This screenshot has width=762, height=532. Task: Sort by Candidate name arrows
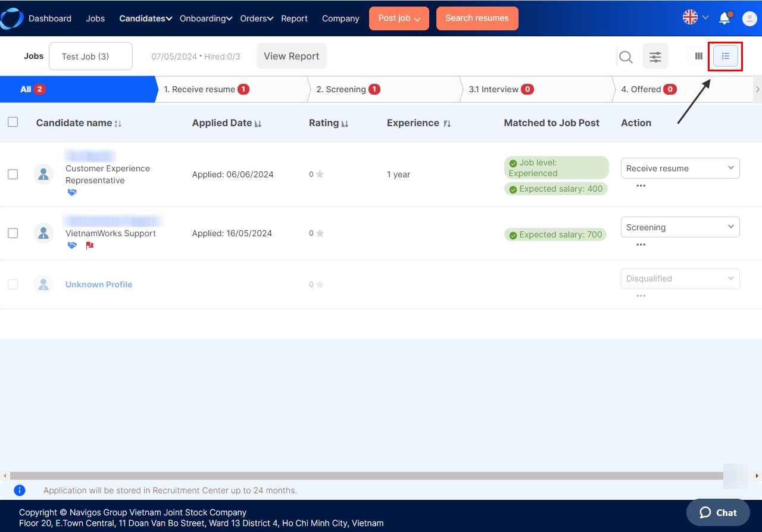[118, 123]
